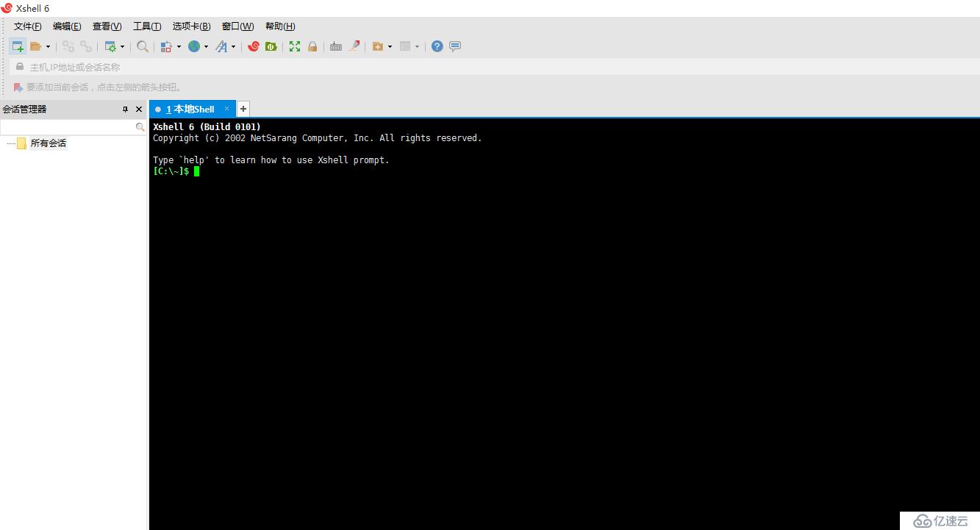Expand the globe encoding dropdown arrow

click(x=207, y=46)
